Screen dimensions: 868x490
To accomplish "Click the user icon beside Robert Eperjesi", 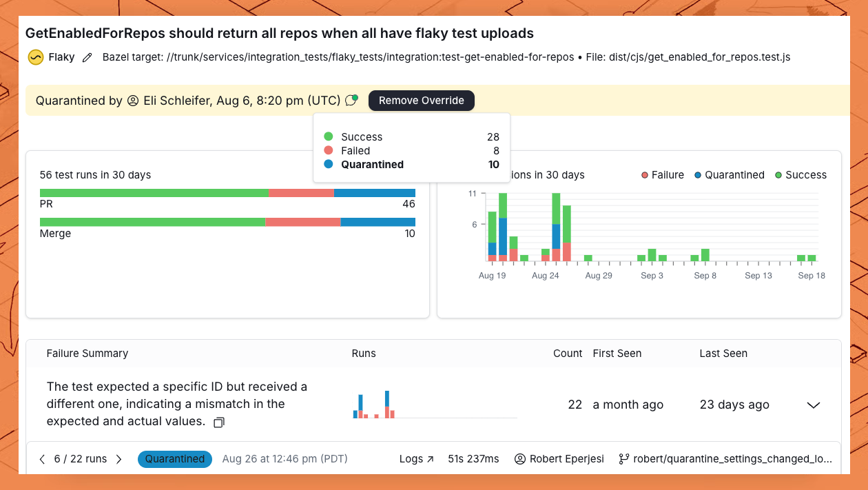I will (x=520, y=459).
